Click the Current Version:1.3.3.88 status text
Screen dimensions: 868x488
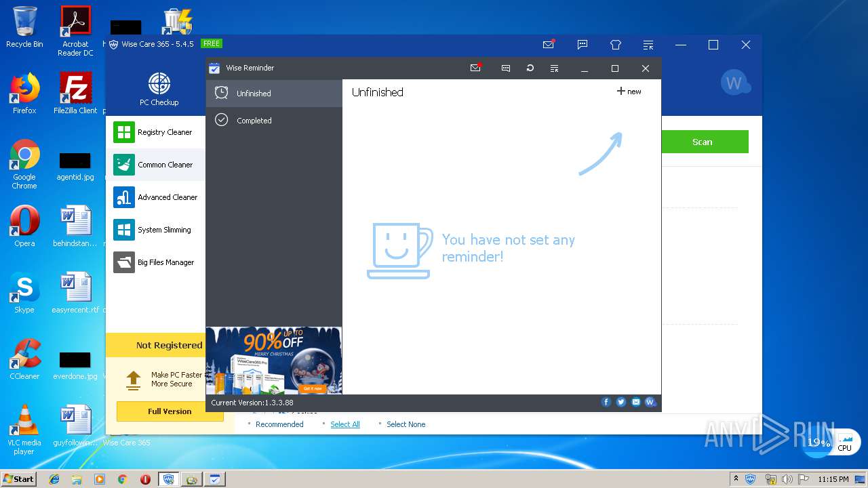pyautogui.click(x=252, y=403)
